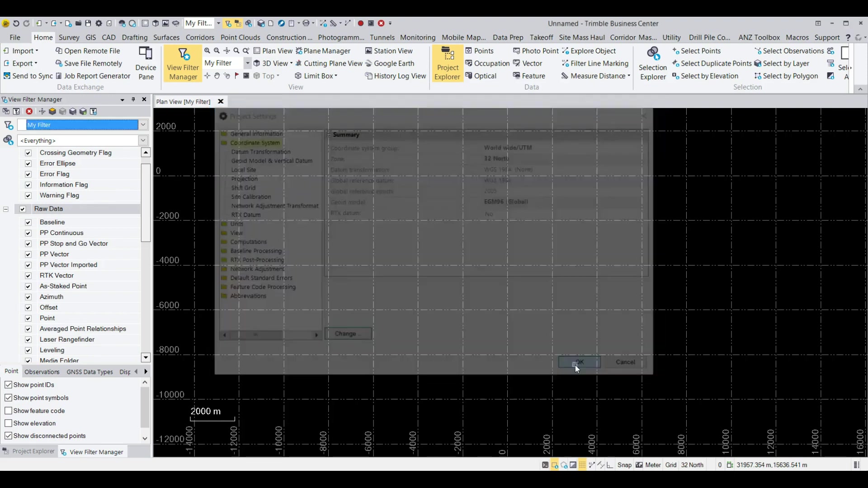Close the Plan View [My Filter] tab
The image size is (868, 488).
[221, 102]
